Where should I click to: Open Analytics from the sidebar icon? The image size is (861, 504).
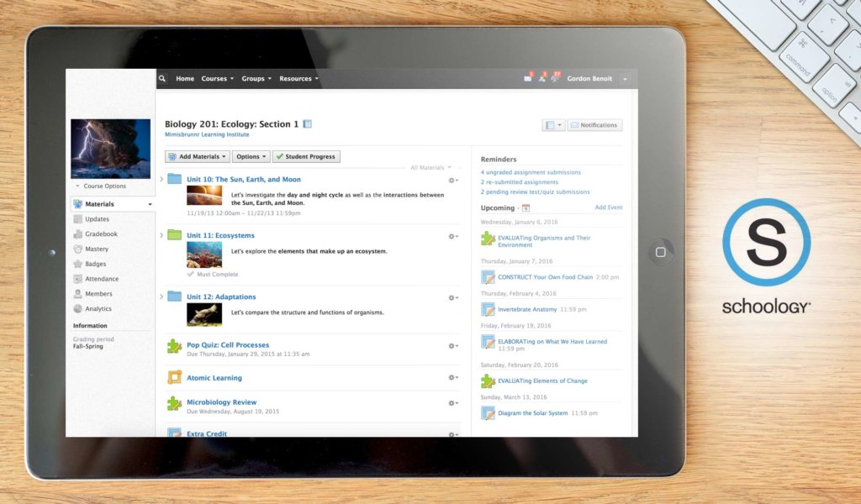point(77,308)
